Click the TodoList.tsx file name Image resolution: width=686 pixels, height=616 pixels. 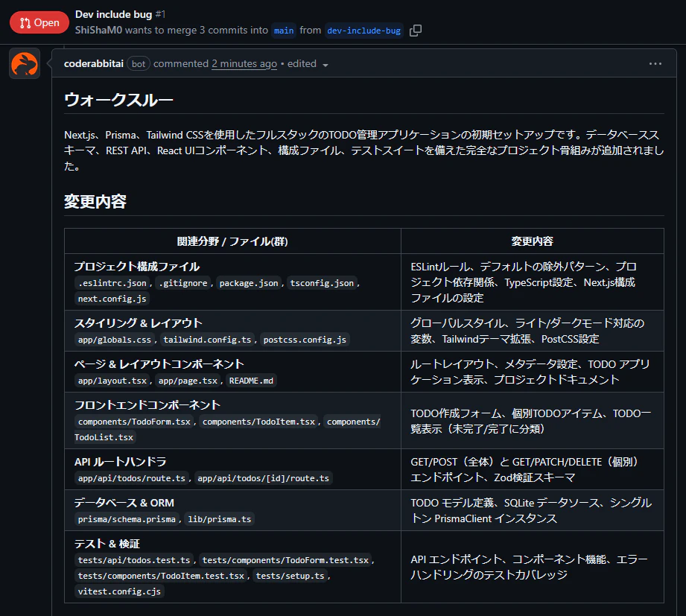pos(104,437)
